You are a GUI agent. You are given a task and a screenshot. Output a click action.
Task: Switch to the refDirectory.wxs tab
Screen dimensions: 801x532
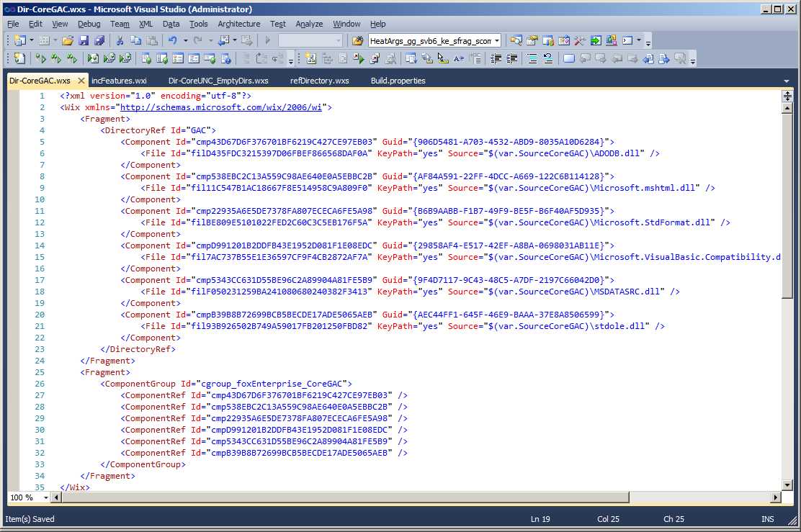[319, 81]
